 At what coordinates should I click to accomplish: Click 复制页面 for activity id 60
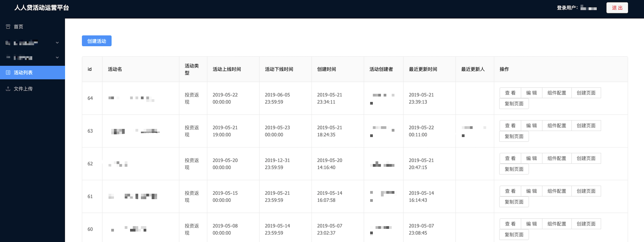coord(514,235)
